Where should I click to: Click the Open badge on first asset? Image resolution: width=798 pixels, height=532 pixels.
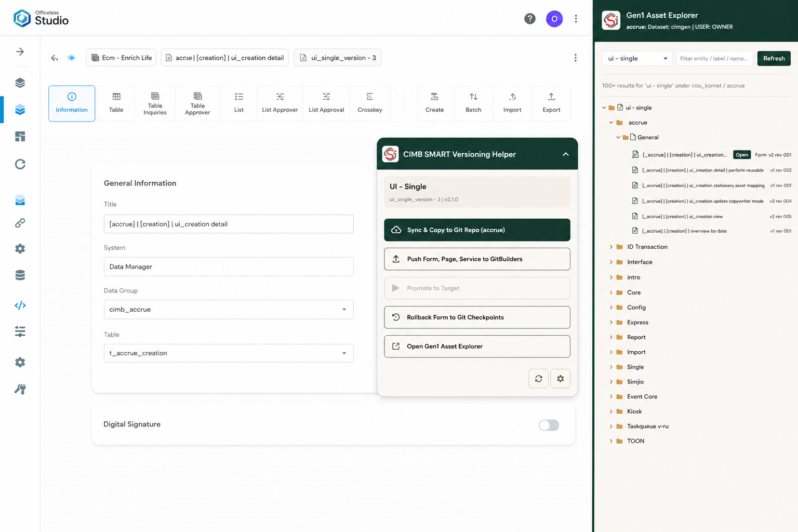tap(742, 155)
